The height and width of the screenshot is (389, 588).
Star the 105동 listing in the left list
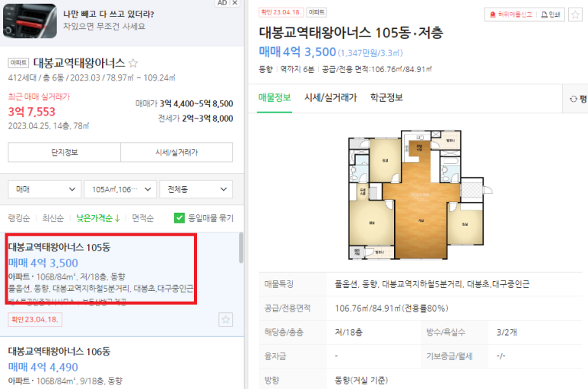[225, 319]
